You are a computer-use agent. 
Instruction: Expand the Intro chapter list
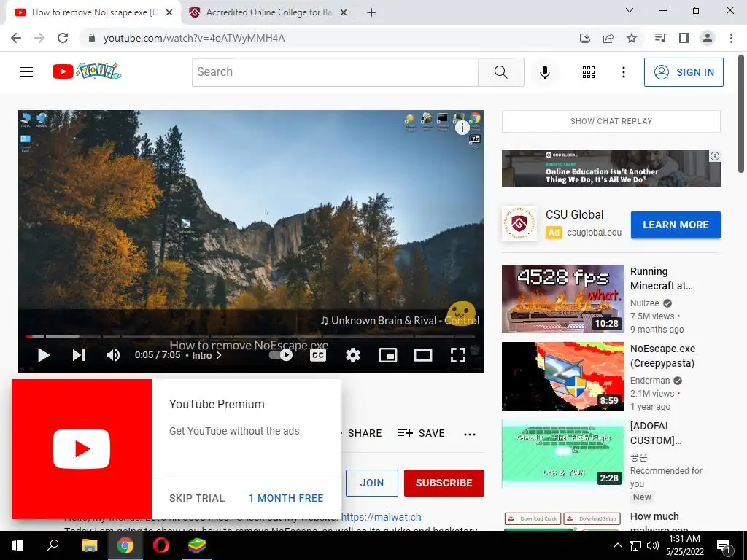point(206,355)
